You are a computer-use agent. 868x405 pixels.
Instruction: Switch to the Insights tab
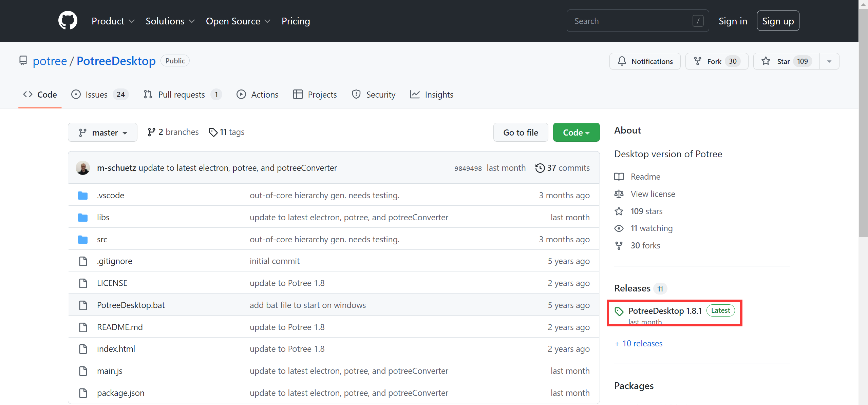click(x=432, y=95)
